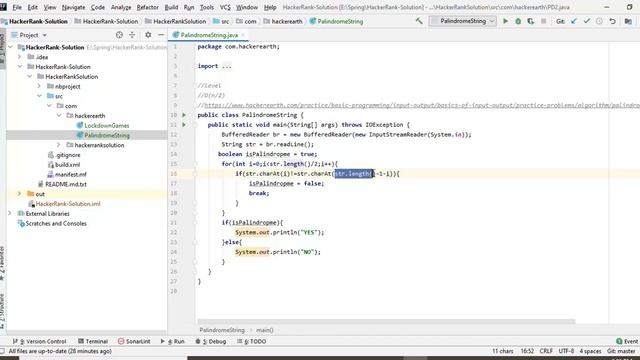
Task: Change CRLF line separator in status bar
Action: point(546,351)
